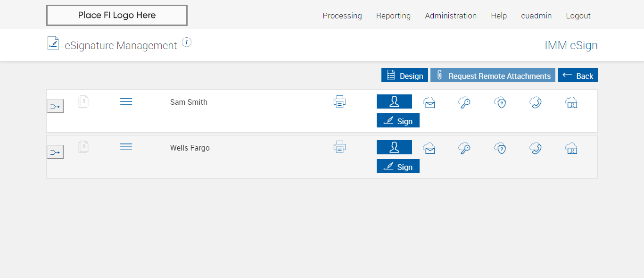Viewport: 644px width, 278px height.
Task: Click the cloud phone icon for Wells Fargo
Action: [x=535, y=148]
